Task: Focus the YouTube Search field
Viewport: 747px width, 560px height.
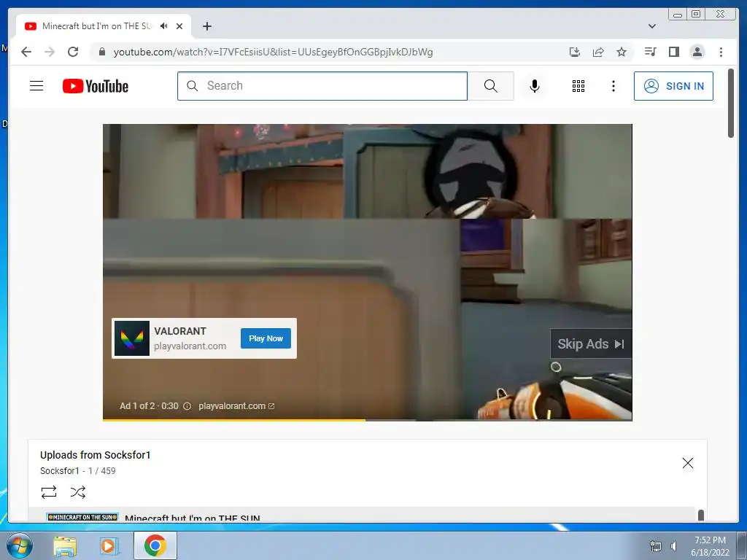Action: click(x=322, y=86)
